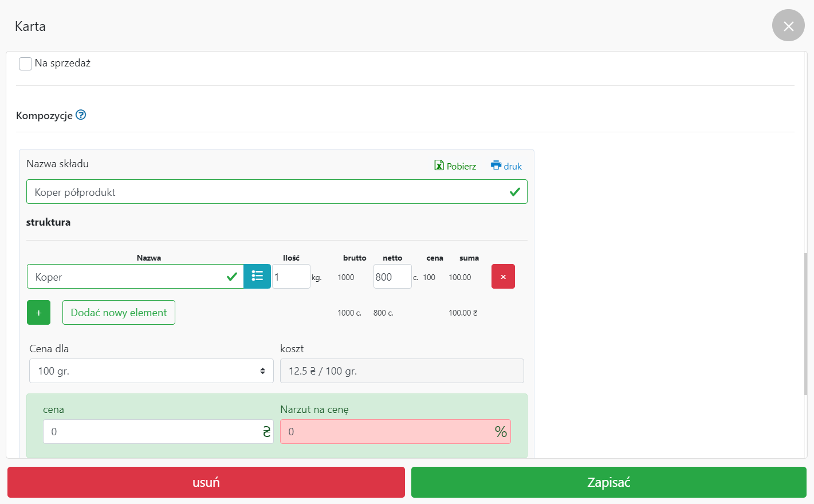Open the Cena dla 100 gr. dropdown
The image size is (814, 504).
[x=151, y=371]
